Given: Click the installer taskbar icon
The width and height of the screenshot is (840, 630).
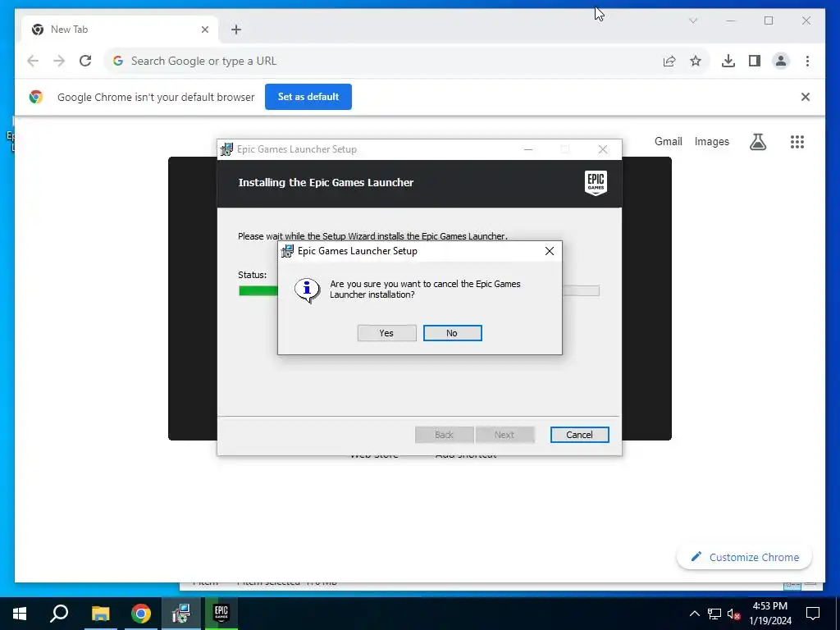Looking at the screenshot, I should (x=181, y=614).
